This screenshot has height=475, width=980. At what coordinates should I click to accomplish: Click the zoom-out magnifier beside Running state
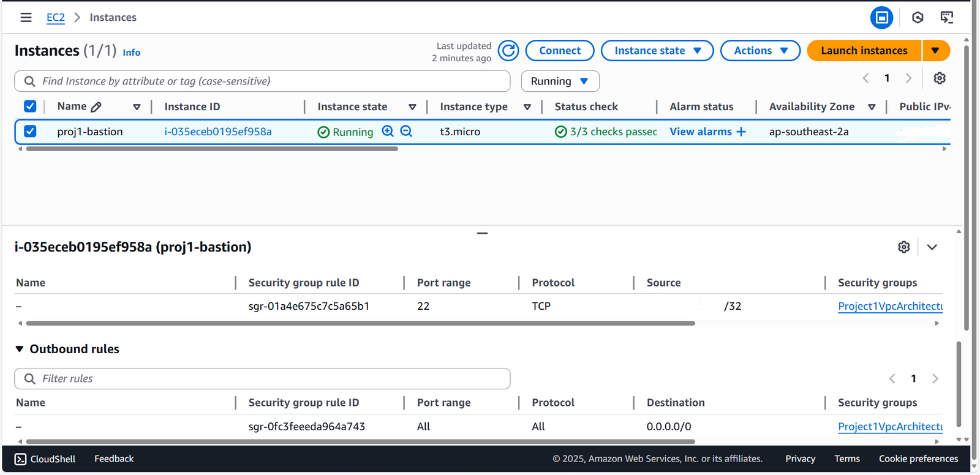[x=406, y=131]
